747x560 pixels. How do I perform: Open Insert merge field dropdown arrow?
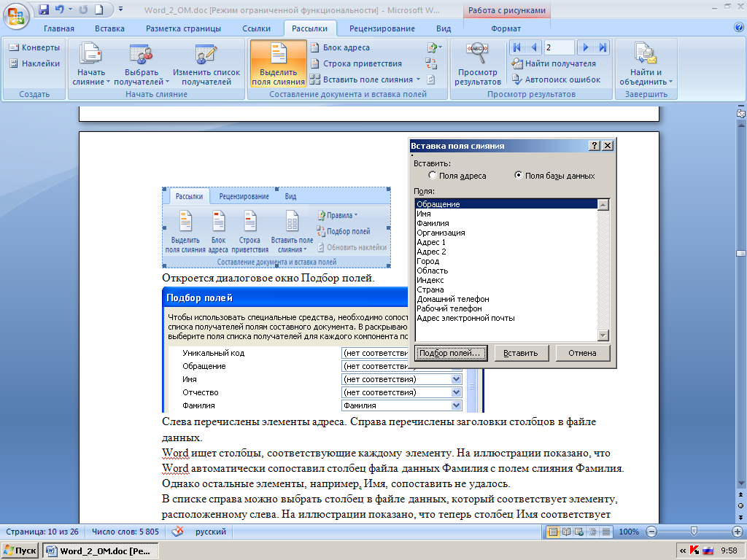418,79
